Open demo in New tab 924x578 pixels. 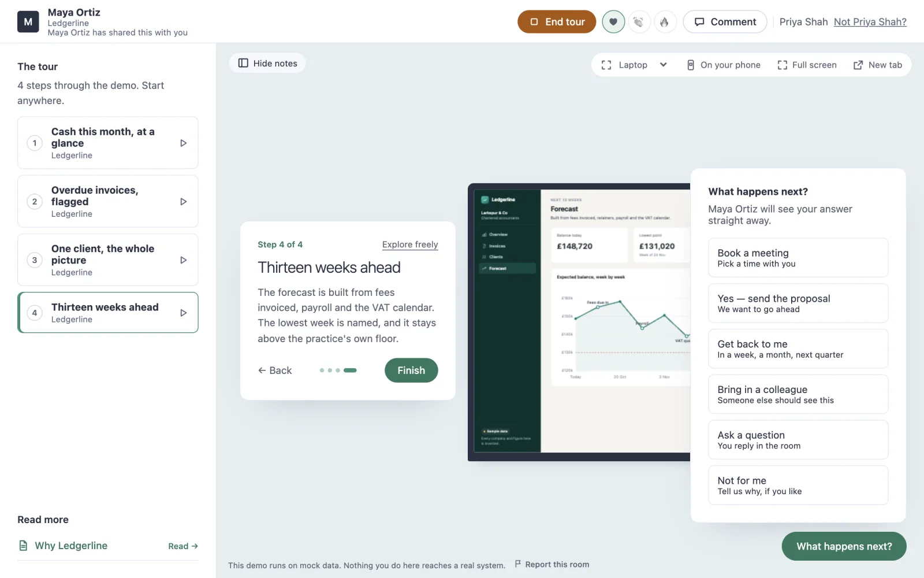click(878, 65)
